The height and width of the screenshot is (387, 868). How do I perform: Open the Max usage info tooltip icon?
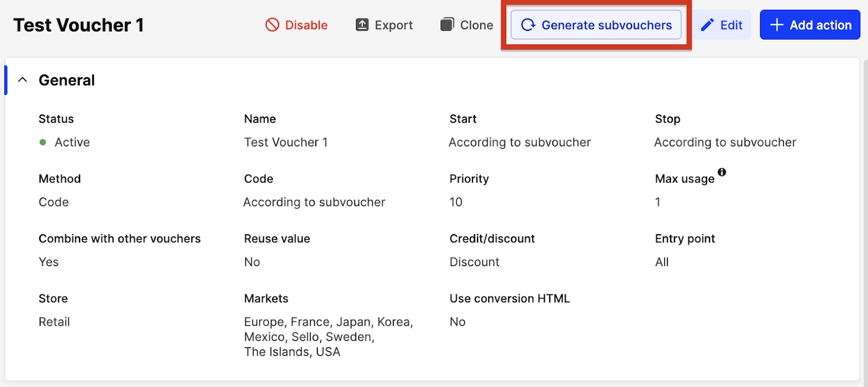(722, 172)
